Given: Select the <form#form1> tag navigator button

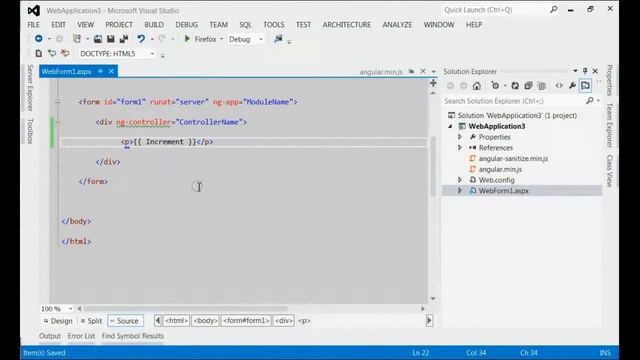Looking at the screenshot, I should click(x=246, y=321).
